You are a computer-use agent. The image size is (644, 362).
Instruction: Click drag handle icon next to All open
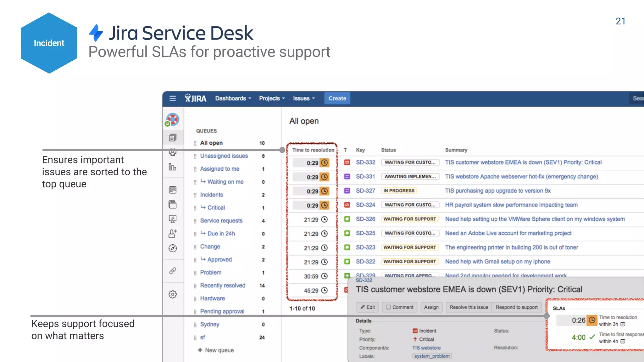pyautogui.click(x=195, y=143)
